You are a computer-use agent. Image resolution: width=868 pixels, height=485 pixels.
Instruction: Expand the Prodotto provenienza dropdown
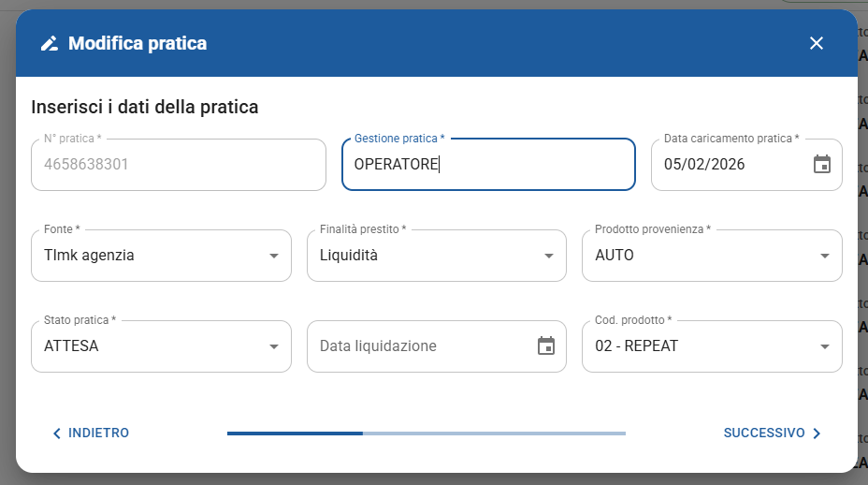824,256
